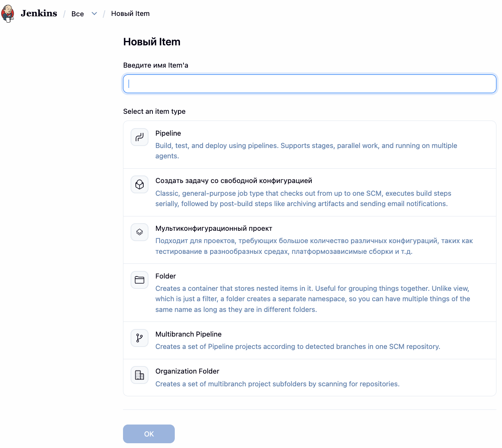Click Organization Folder description text
Screen dimensions: 502x448
pos(277,384)
